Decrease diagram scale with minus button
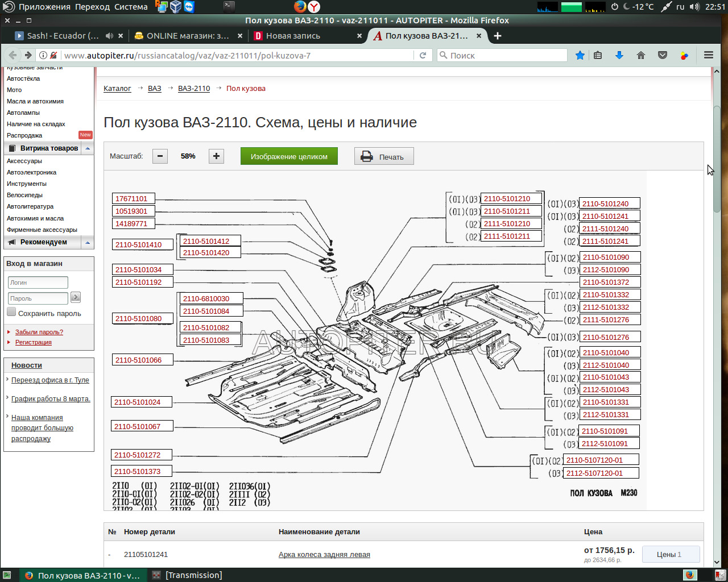Image resolution: width=728 pixels, height=582 pixels. [160, 156]
